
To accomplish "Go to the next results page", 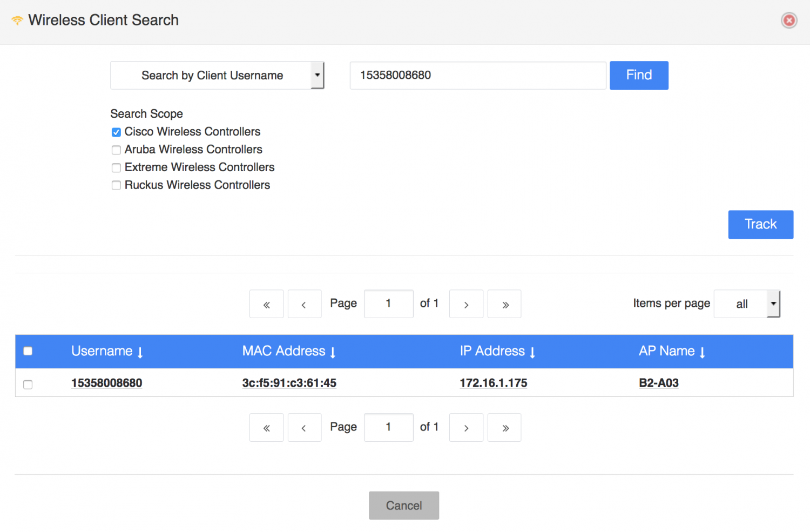I will 466,304.
